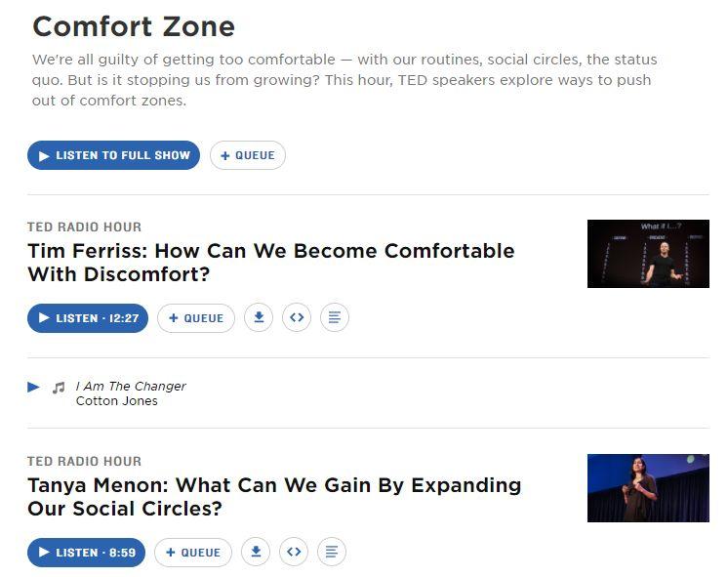Download the Tim Ferriss segment audio

click(259, 317)
